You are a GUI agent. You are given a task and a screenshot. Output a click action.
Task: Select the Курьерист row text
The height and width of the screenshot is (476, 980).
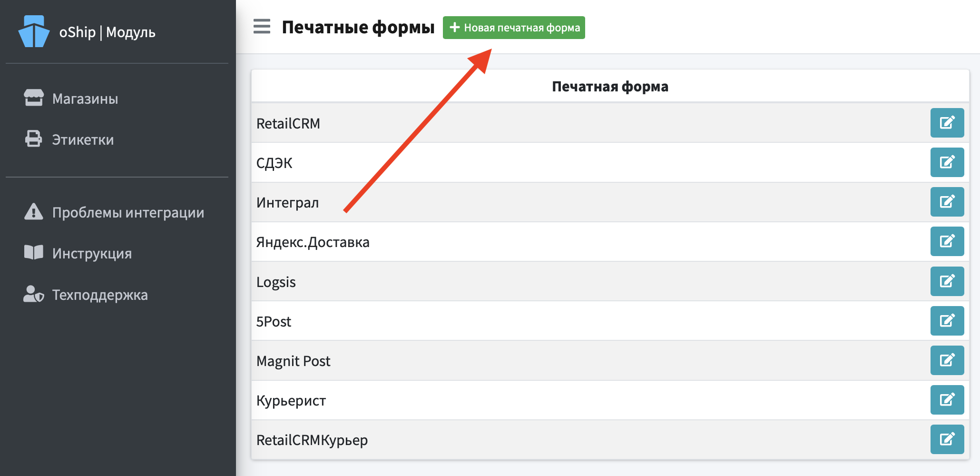(291, 400)
